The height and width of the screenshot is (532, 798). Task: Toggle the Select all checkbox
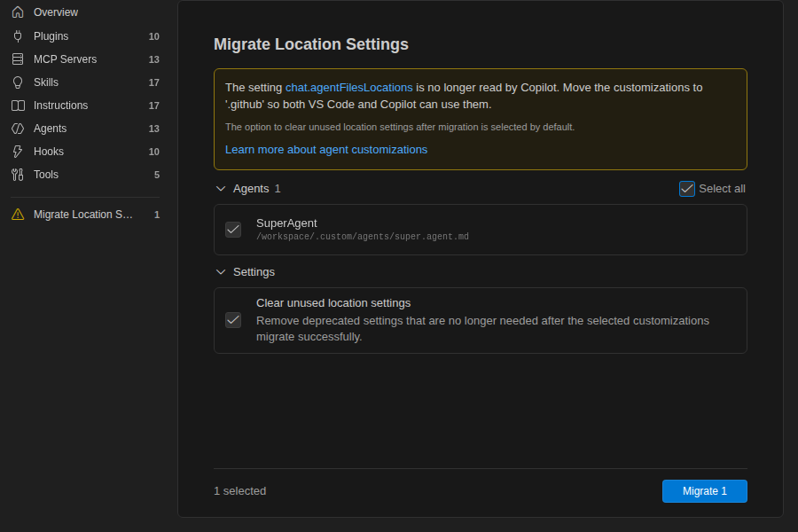click(x=686, y=188)
